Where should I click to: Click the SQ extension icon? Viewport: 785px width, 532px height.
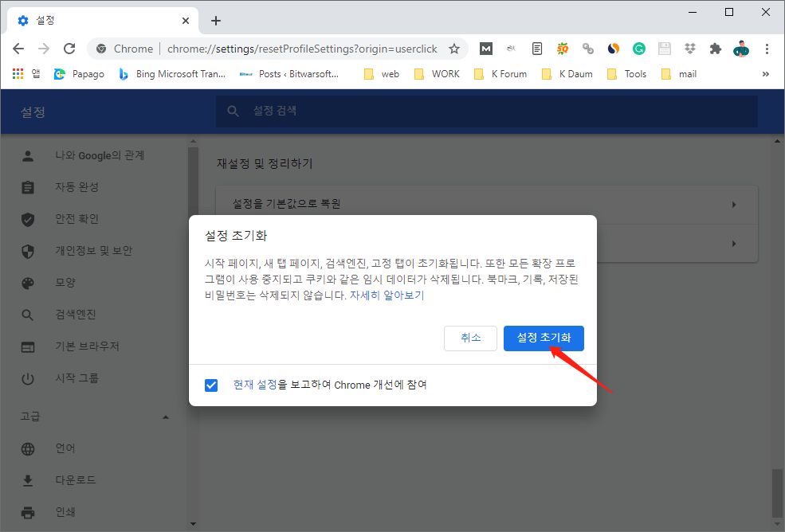coord(563,49)
